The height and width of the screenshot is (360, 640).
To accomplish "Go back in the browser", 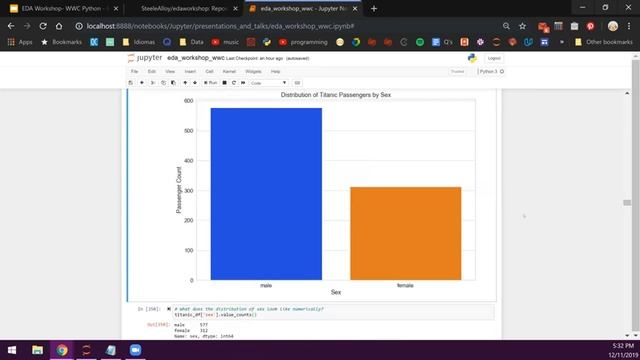I will point(11,26).
